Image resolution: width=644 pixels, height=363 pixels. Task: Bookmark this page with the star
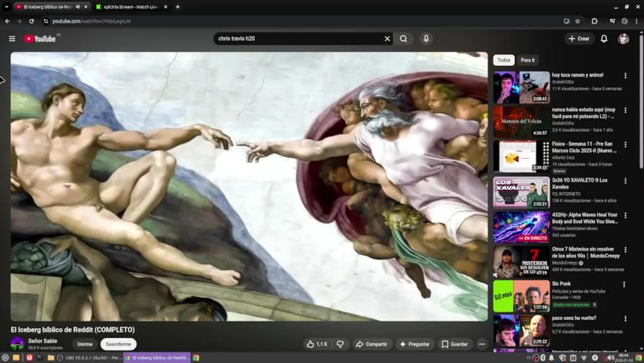[x=577, y=21]
